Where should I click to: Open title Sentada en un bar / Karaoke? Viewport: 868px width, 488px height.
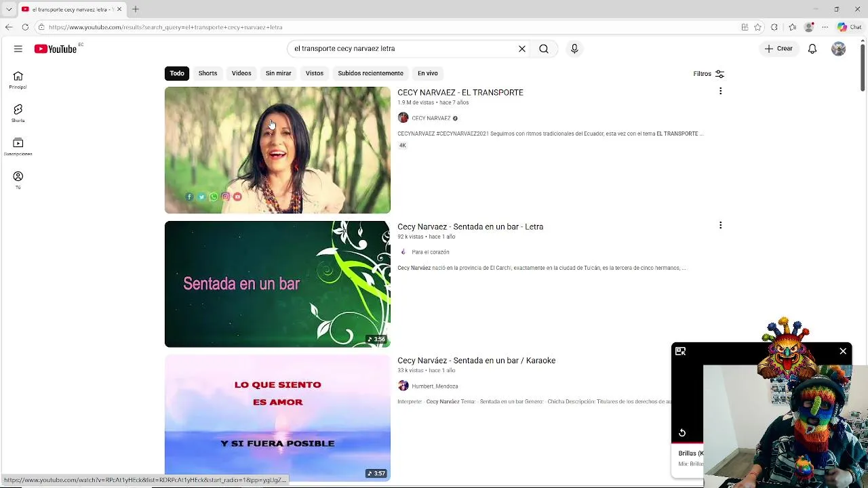(476, 361)
